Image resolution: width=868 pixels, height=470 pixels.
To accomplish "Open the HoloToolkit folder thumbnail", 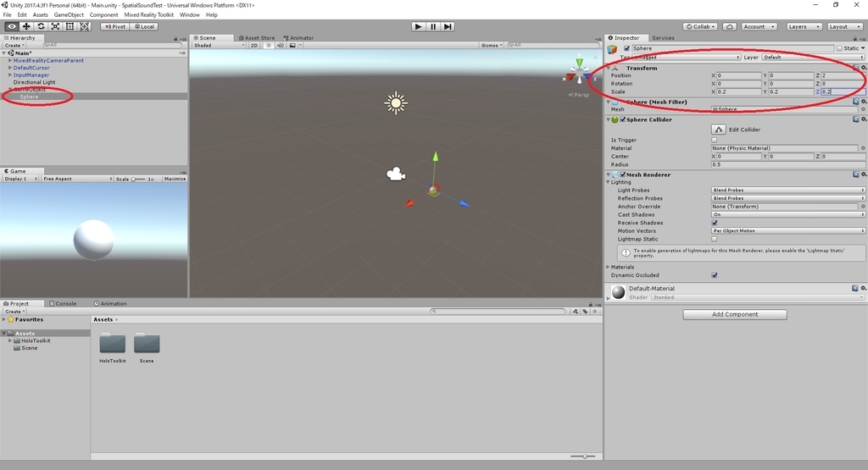I will coord(113,343).
